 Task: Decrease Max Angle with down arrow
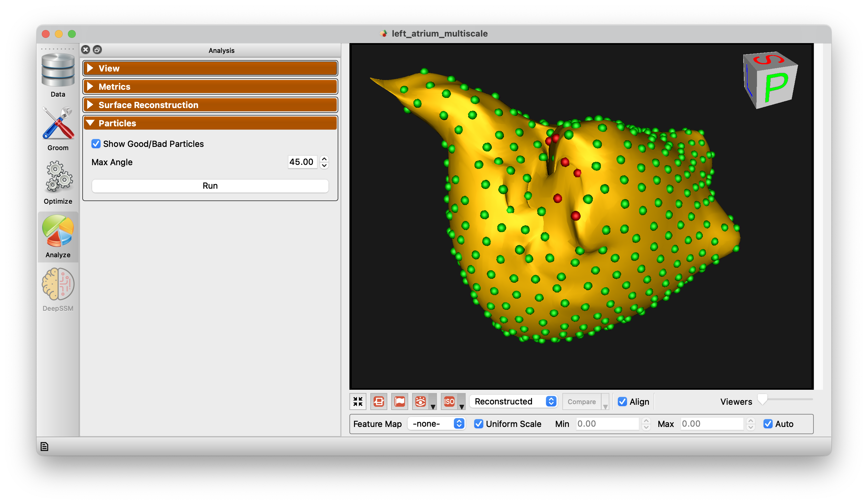click(324, 165)
